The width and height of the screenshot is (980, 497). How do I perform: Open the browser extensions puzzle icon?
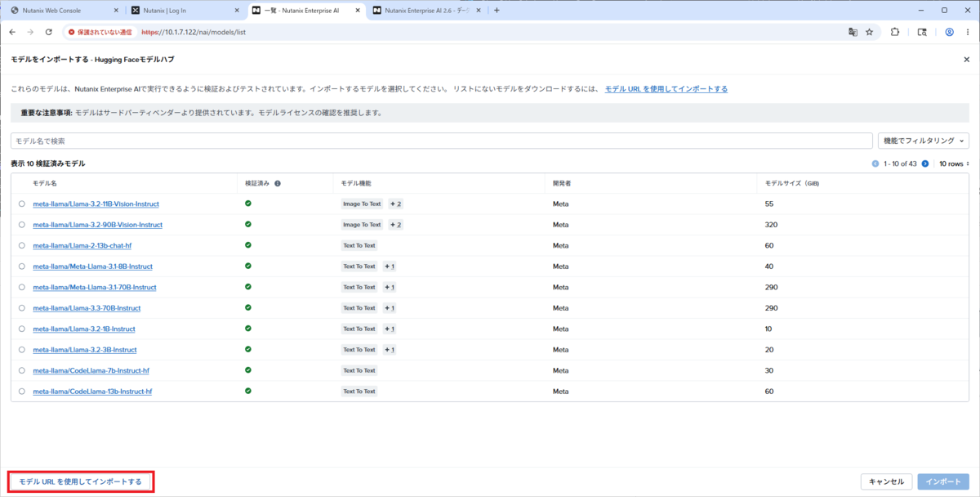[x=895, y=32]
